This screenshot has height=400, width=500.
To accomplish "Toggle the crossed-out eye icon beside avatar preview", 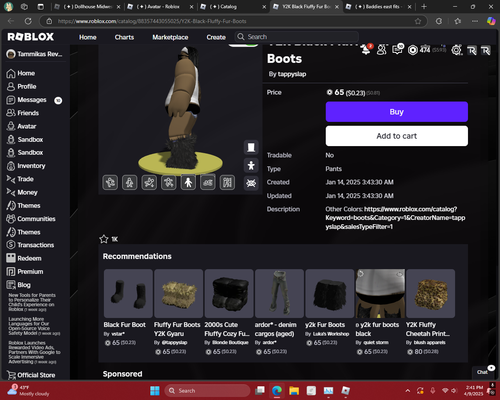I will click(251, 183).
